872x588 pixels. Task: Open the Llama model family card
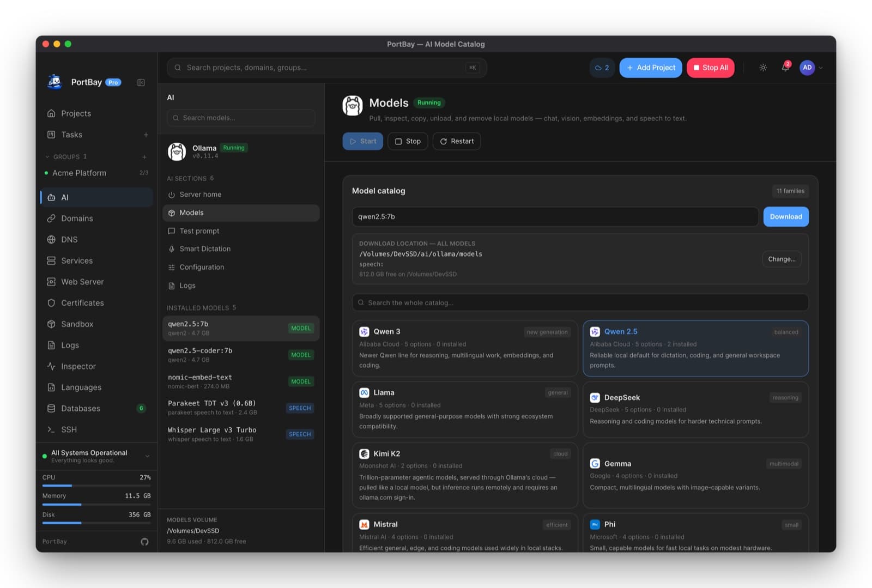(465, 409)
